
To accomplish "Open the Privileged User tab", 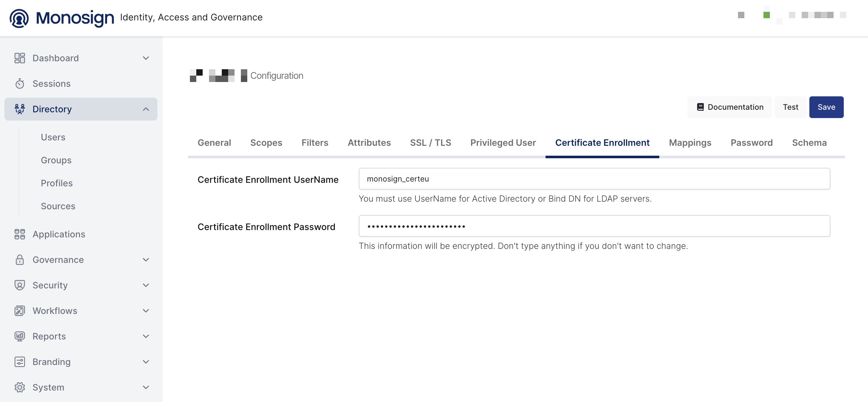I will [503, 143].
